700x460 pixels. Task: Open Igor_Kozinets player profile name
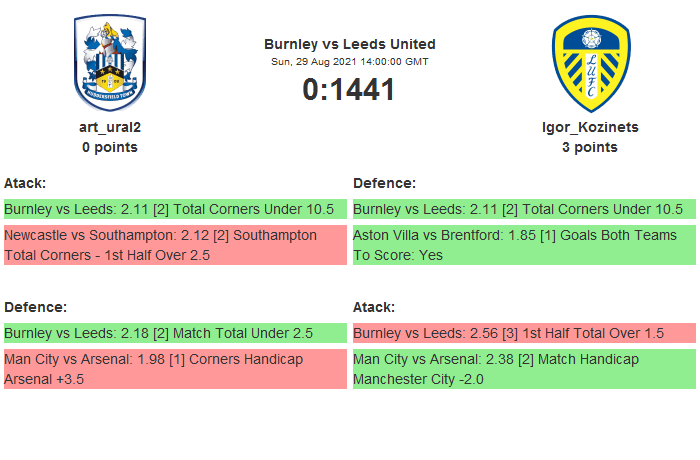click(590, 127)
